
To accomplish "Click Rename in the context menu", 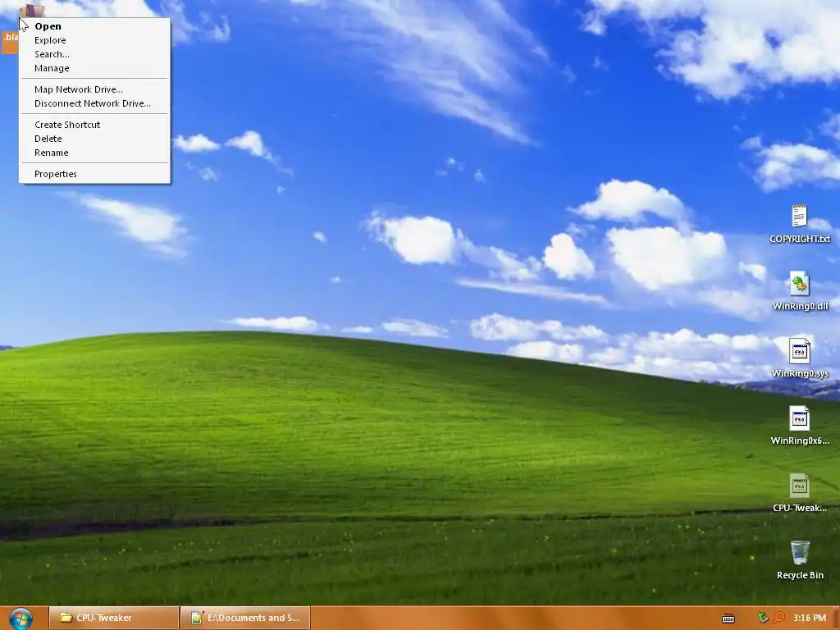I will click(x=94, y=153).
